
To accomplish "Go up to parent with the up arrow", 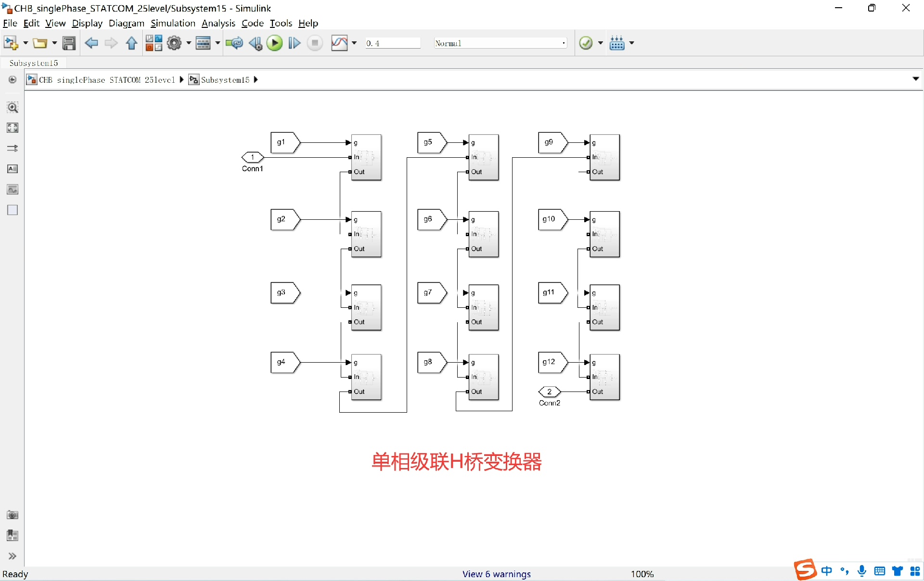I will click(131, 43).
